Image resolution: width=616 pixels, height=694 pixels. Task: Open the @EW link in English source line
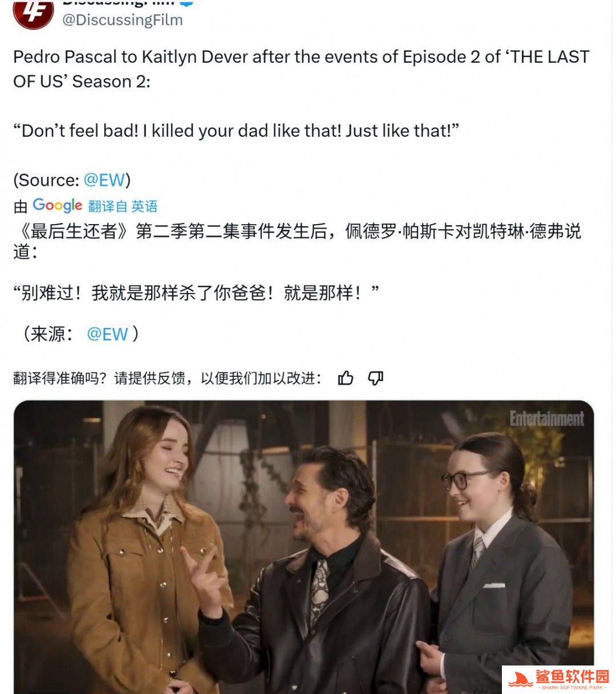coord(104,180)
